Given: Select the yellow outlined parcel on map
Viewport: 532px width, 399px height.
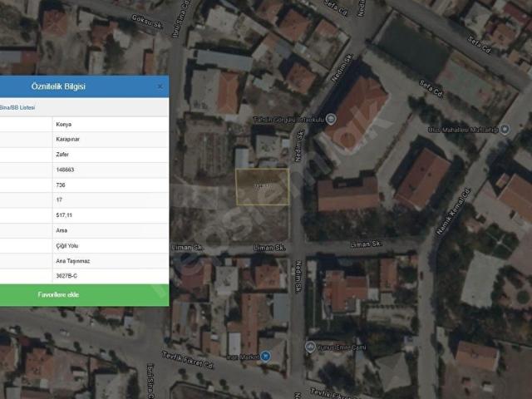Looking at the screenshot, I should click(263, 186).
